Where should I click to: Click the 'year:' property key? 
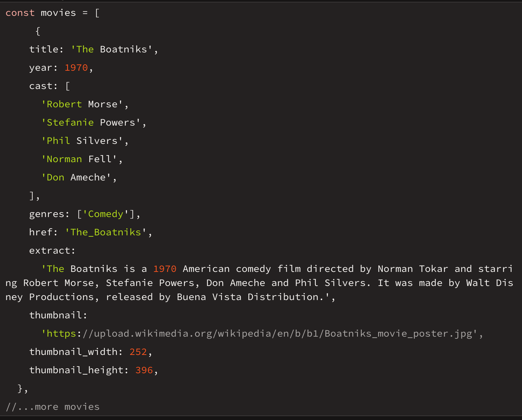click(x=43, y=68)
